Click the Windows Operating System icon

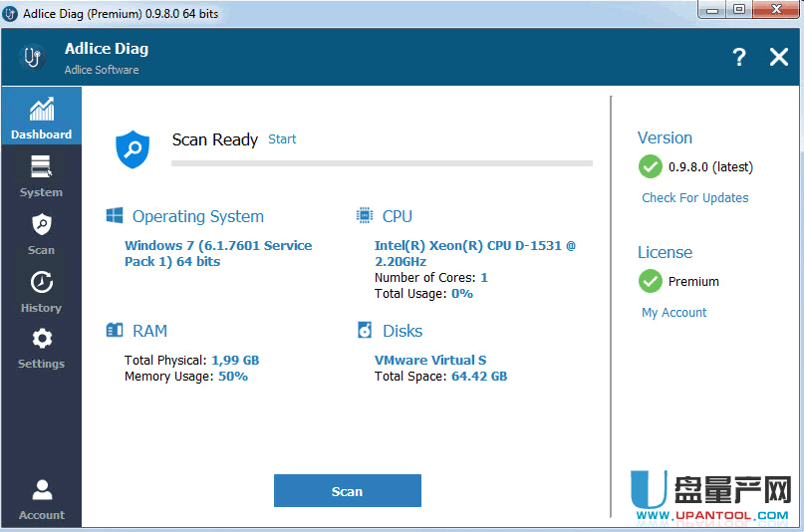[115, 216]
